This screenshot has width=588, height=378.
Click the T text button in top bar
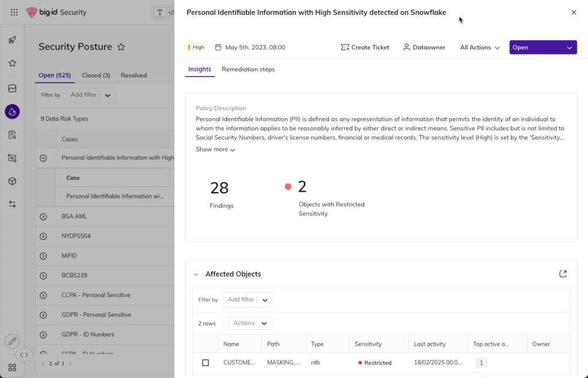(160, 13)
